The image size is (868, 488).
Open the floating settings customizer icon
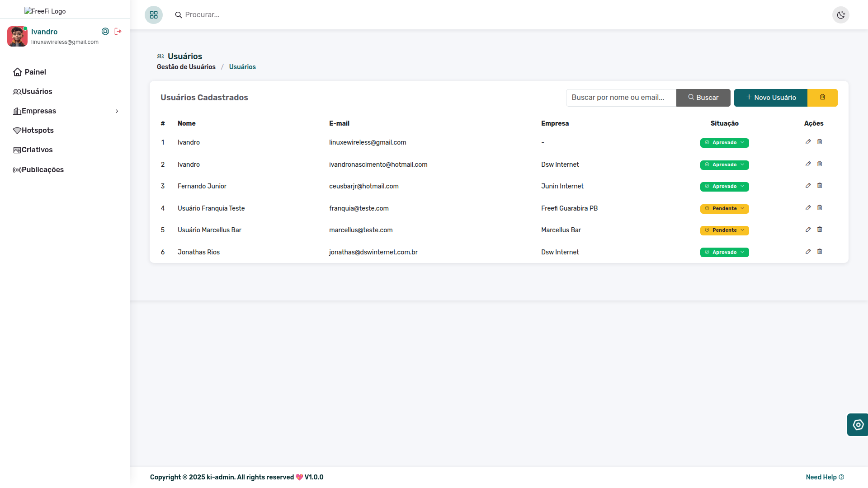pyautogui.click(x=858, y=425)
